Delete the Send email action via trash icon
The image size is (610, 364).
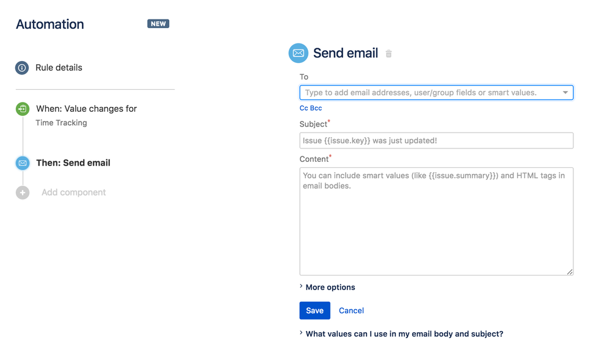(388, 54)
